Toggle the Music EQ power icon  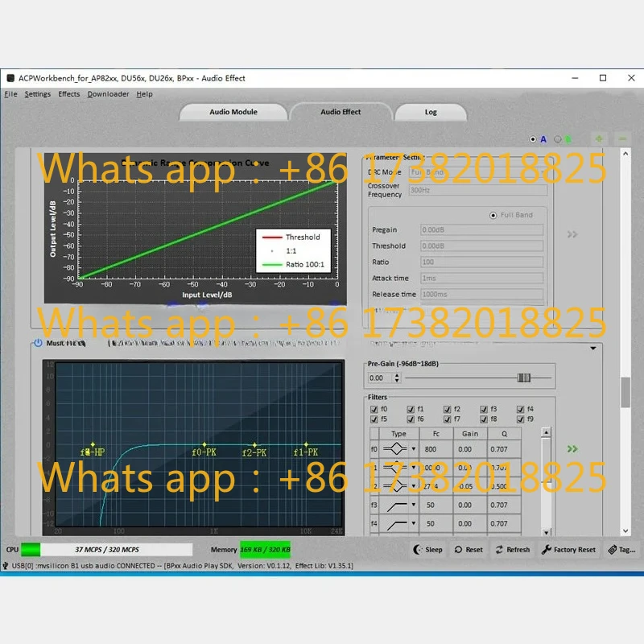click(x=38, y=343)
